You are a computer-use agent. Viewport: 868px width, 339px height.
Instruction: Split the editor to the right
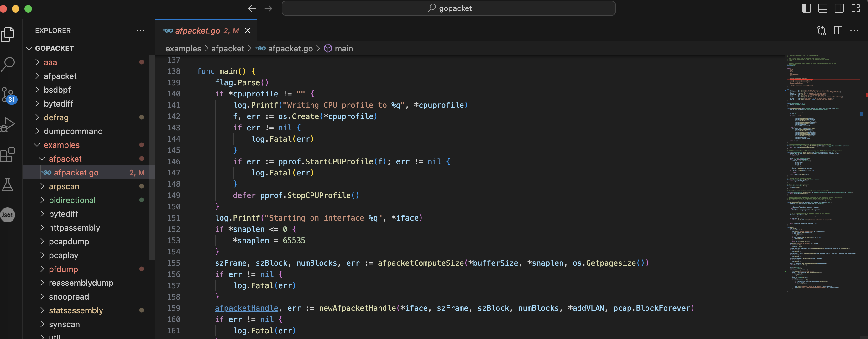coord(838,31)
